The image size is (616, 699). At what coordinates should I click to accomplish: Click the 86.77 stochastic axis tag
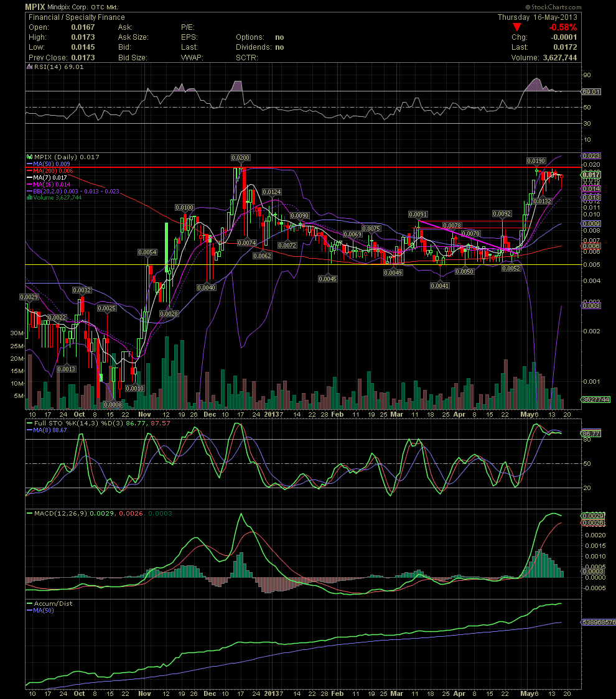coord(591,433)
